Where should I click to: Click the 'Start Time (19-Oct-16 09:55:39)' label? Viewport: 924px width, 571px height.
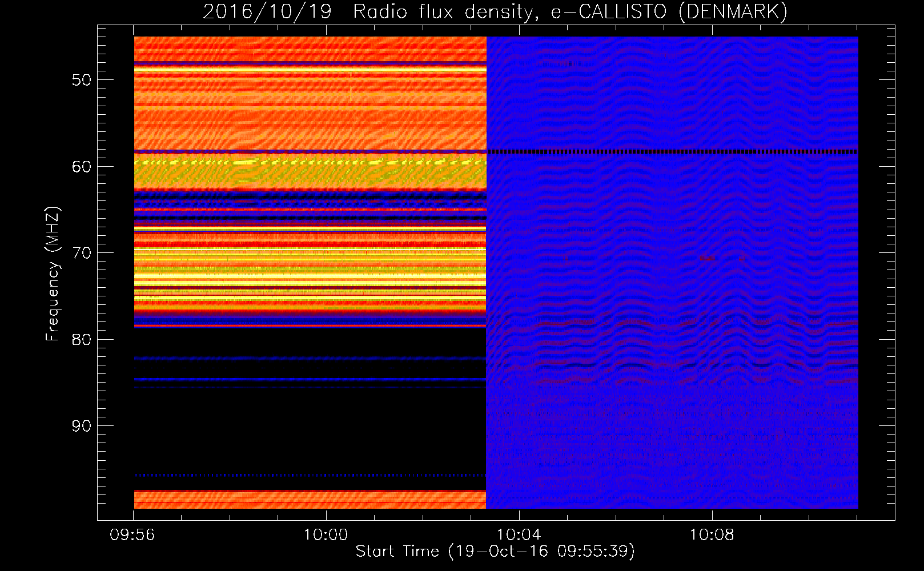point(495,552)
